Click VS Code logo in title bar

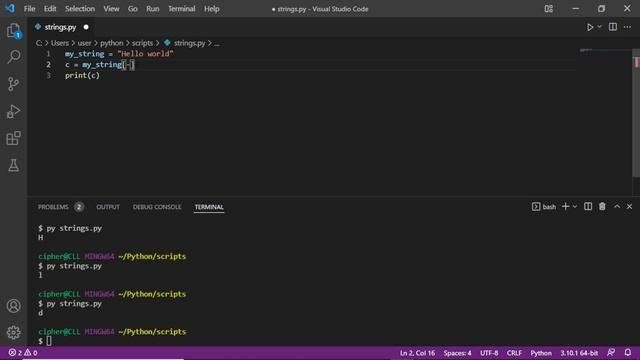click(10, 9)
